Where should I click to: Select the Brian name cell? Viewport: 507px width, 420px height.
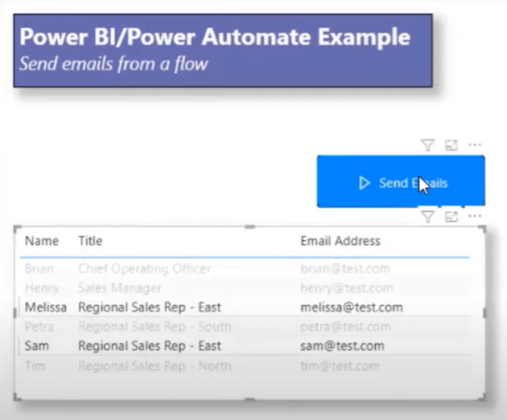pos(39,268)
